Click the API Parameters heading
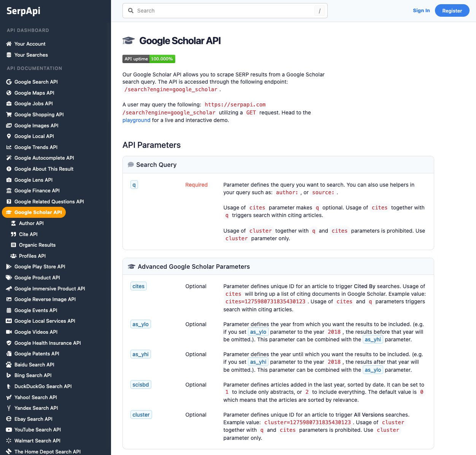 pyautogui.click(x=151, y=145)
